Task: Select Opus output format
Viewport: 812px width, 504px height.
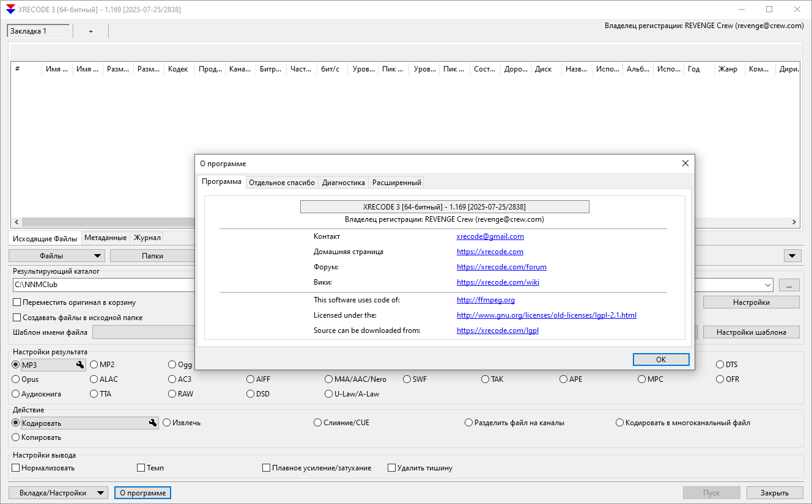Action: click(16, 379)
